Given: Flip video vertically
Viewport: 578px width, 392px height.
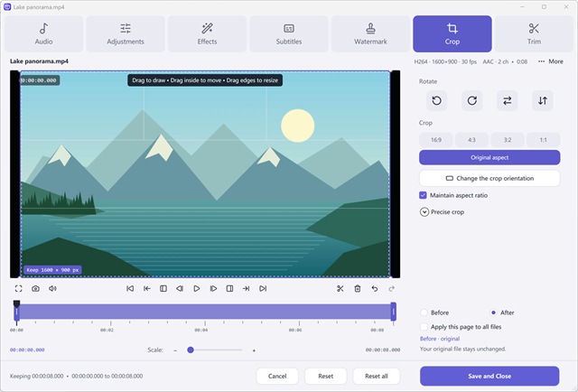Looking at the screenshot, I should [543, 100].
